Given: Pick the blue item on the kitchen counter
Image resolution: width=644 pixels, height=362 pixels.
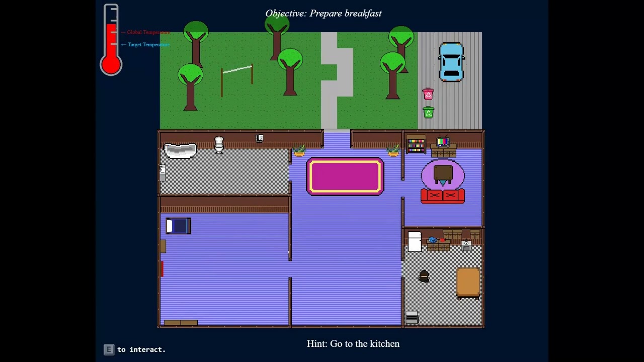Looking at the screenshot, I should pos(433,240).
